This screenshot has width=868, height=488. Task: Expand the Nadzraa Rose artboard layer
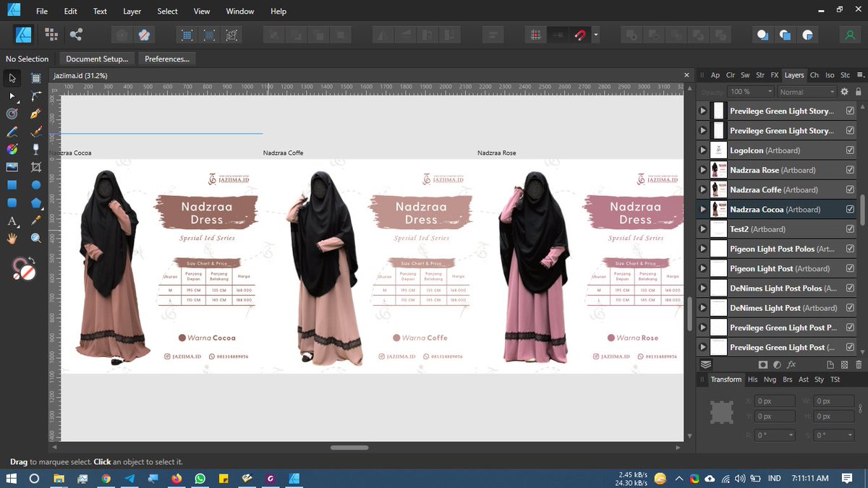702,170
